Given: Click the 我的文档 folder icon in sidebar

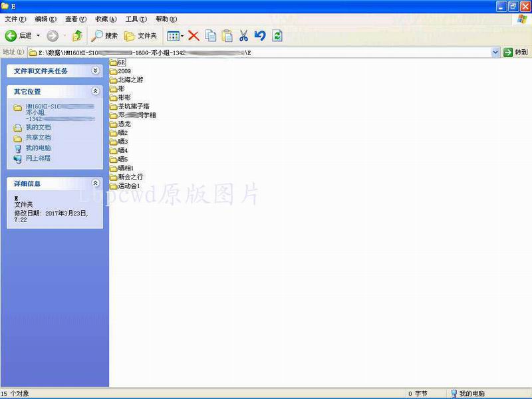Looking at the screenshot, I should (x=18, y=128).
